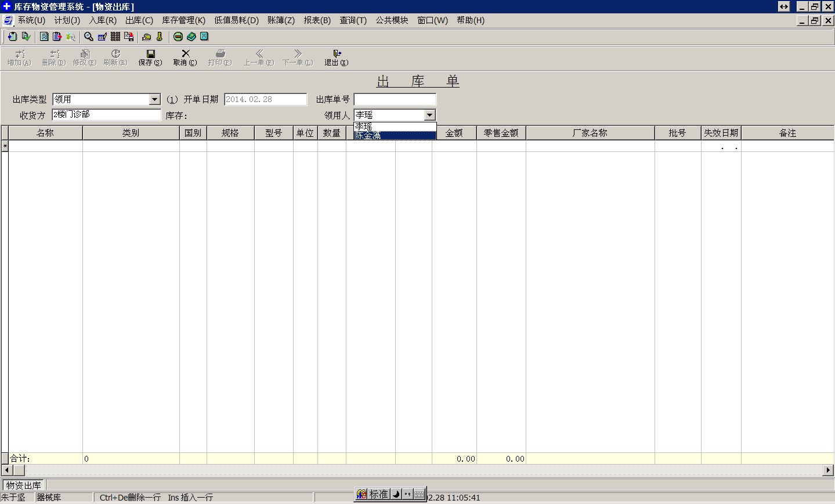Click the 失效日期 column header
The width and height of the screenshot is (835, 504).
click(x=721, y=133)
